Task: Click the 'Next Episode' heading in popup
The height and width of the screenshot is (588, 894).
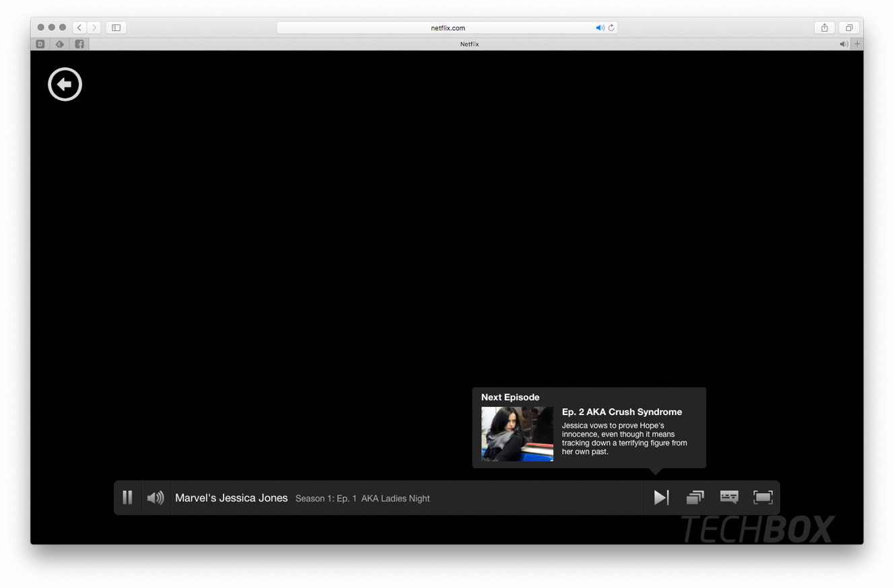Action: click(x=510, y=397)
